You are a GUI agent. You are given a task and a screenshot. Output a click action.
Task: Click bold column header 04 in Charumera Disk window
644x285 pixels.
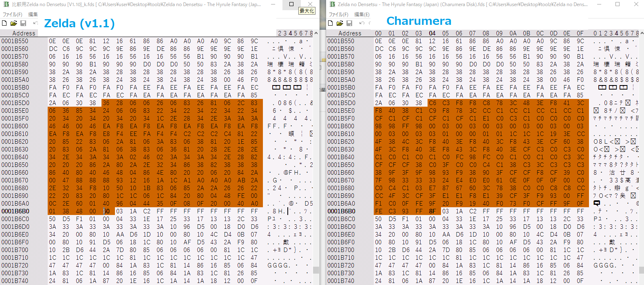(x=432, y=33)
